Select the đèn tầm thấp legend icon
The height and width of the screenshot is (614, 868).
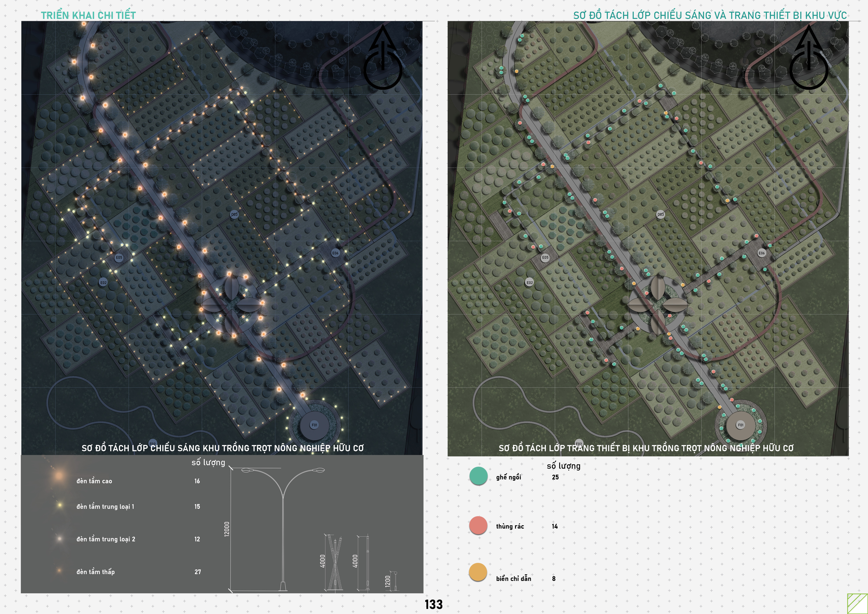pyautogui.click(x=59, y=570)
